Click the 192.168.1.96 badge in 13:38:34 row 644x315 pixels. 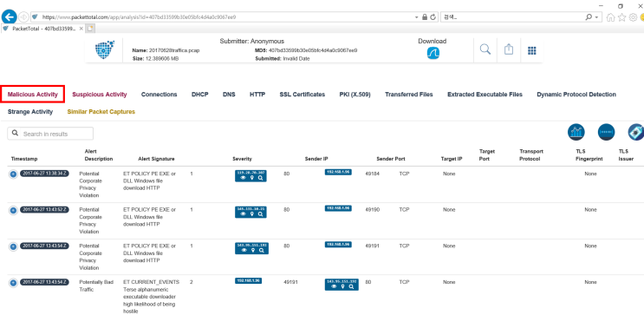(x=338, y=173)
